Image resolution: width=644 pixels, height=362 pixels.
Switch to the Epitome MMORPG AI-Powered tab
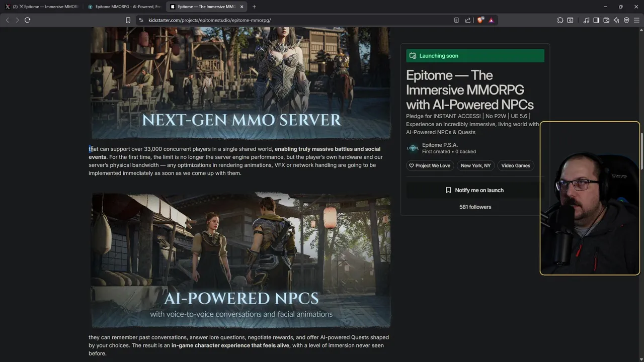(x=124, y=7)
